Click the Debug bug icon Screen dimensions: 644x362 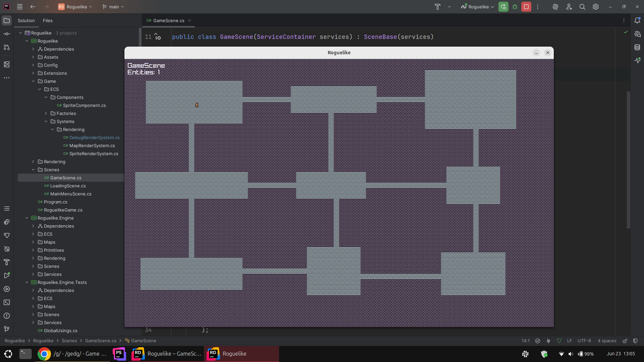click(x=515, y=7)
